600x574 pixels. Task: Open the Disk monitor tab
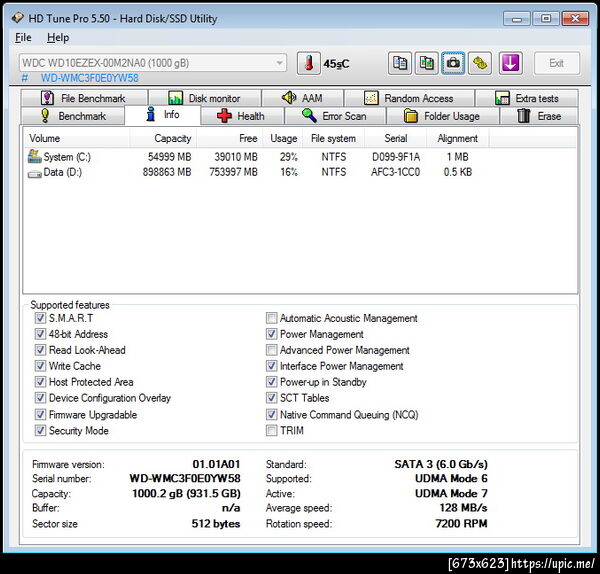pos(205,98)
